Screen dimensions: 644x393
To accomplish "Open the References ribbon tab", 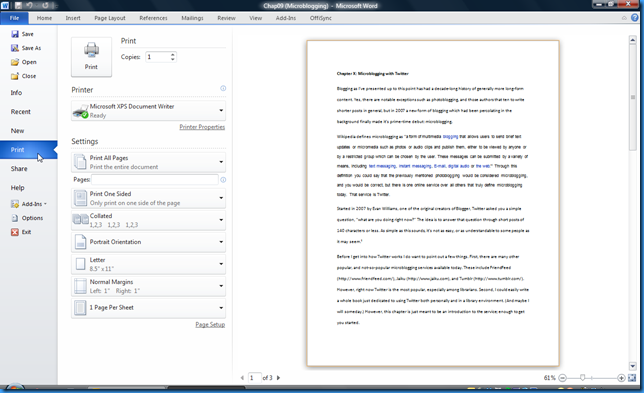I will coord(153,18).
